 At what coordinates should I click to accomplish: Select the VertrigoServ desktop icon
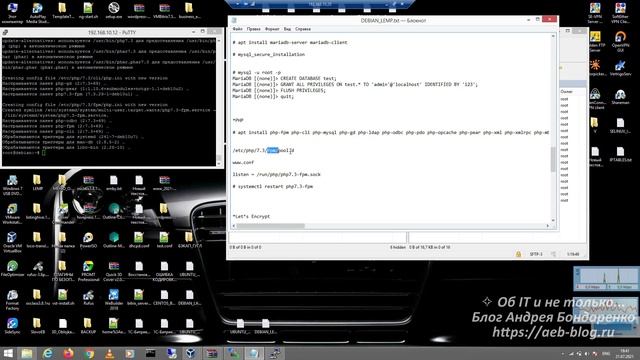pos(620,68)
